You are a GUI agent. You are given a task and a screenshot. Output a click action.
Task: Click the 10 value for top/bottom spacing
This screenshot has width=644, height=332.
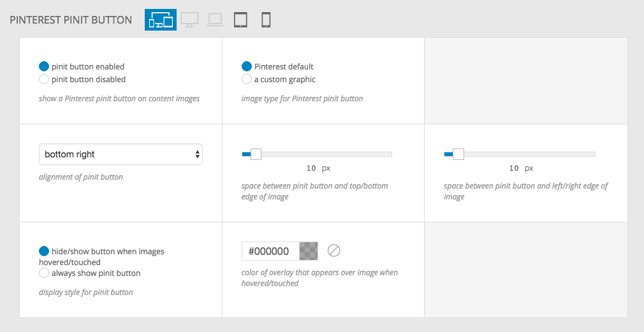point(311,168)
